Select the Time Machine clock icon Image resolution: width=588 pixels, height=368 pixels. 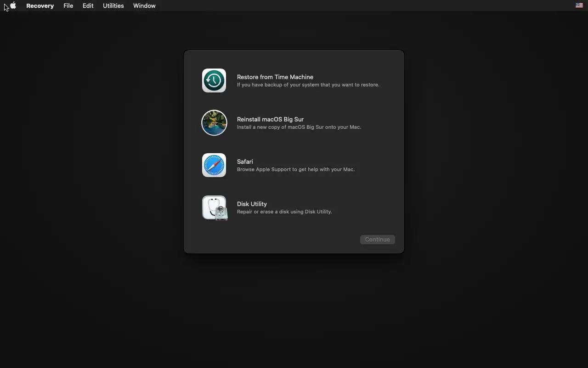click(214, 80)
